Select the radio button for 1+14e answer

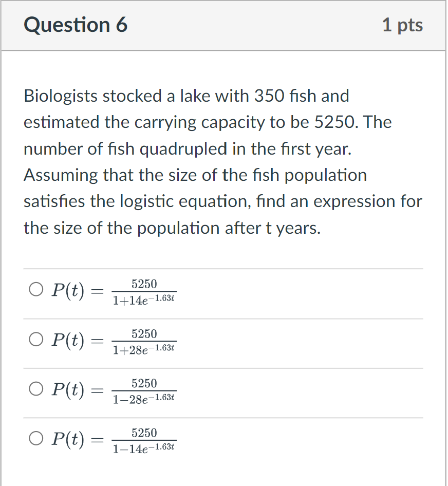click(x=36, y=289)
